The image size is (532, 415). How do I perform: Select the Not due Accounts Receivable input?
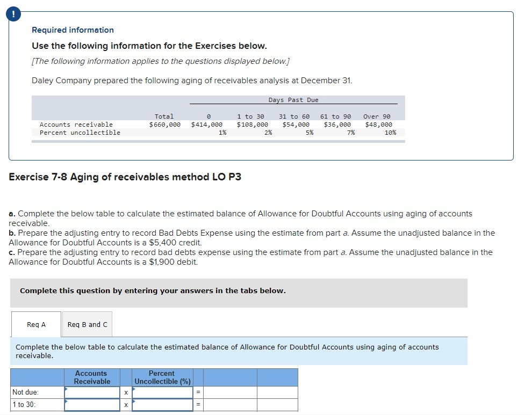[92, 392]
